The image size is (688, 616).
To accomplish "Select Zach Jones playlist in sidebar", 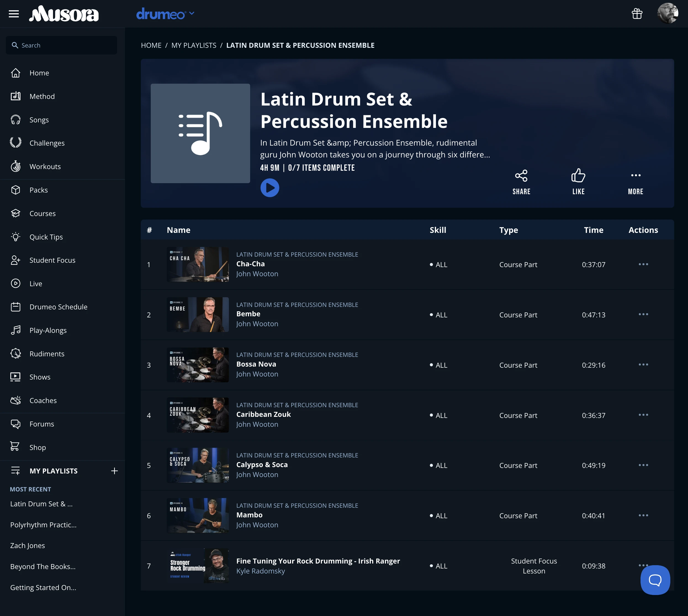I will tap(27, 546).
